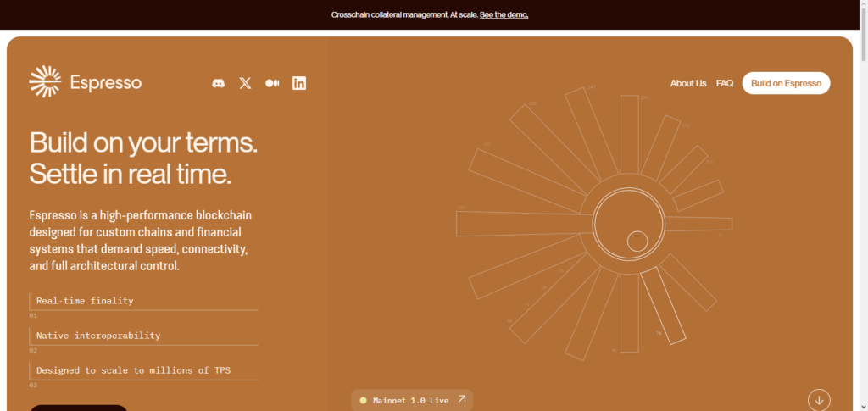Open the FAQ menu item
Screen dimensions: 868x411
click(725, 84)
